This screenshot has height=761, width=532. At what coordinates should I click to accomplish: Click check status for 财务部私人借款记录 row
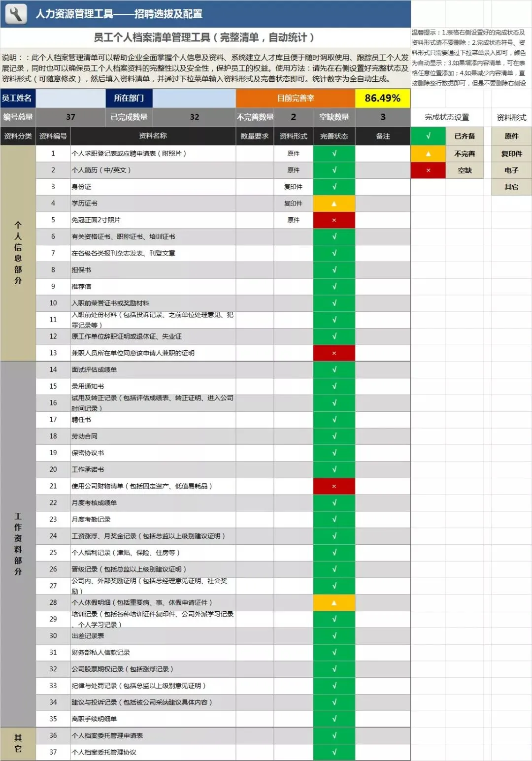tap(334, 653)
